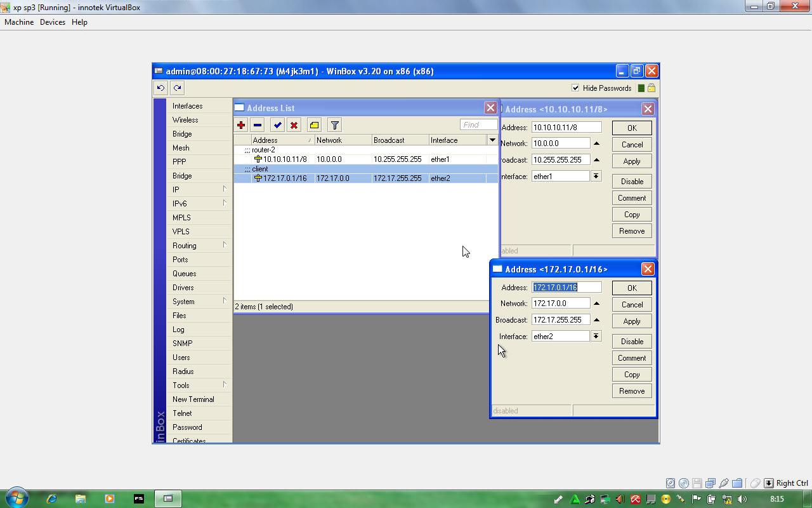
Task: Click the green triangle tray icon
Action: [575, 499]
